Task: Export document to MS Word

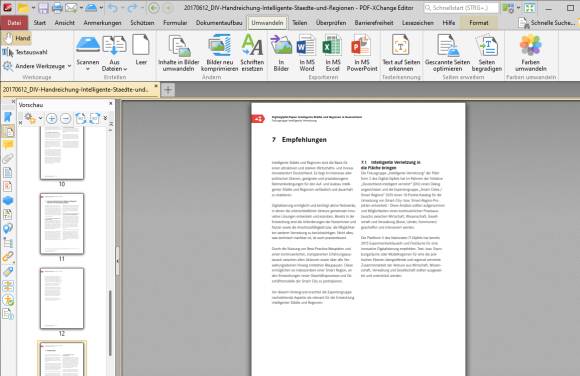Action: (307, 53)
